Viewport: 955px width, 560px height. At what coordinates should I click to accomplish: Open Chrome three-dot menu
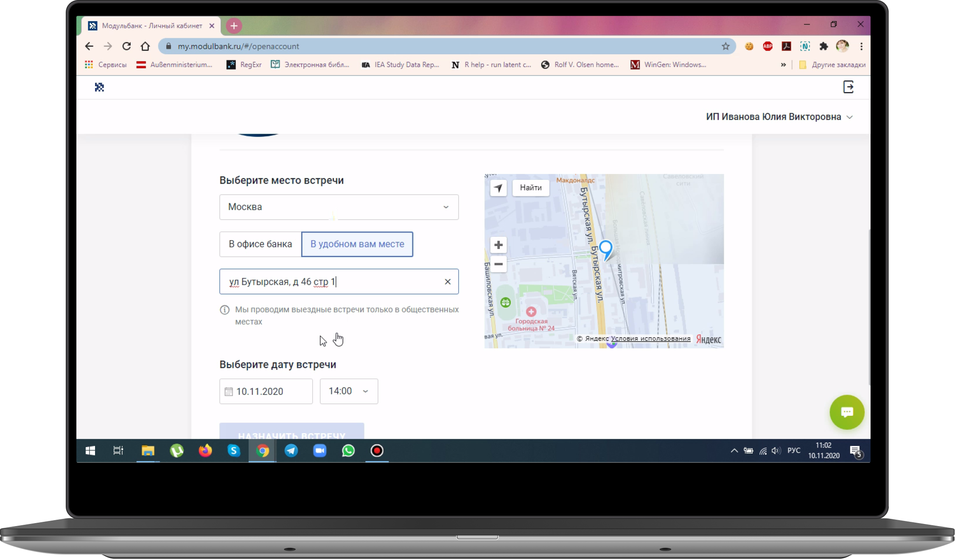click(861, 46)
